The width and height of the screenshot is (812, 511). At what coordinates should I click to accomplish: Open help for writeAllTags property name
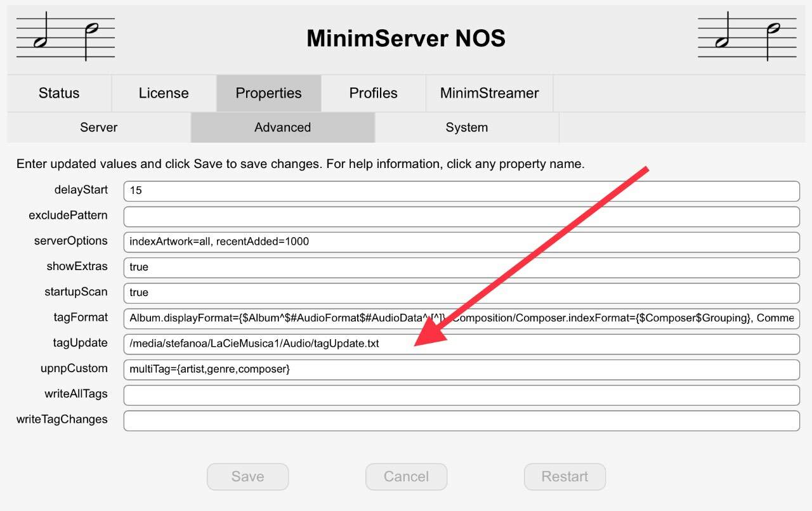pos(76,394)
